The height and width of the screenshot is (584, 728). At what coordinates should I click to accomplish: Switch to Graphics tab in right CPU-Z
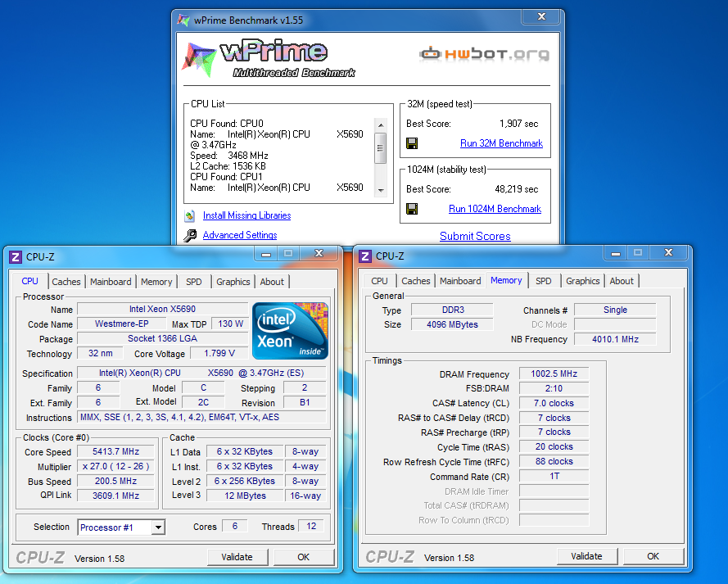point(583,281)
